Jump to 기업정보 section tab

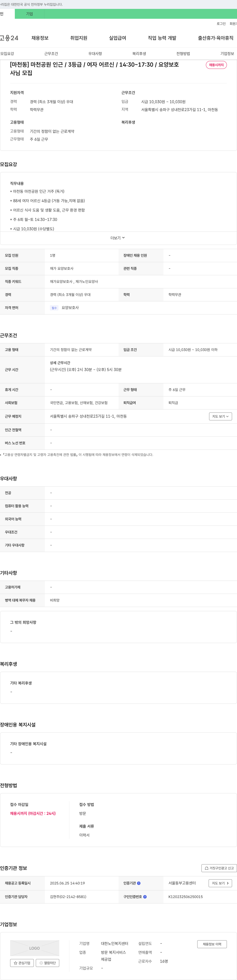pyautogui.click(x=227, y=54)
